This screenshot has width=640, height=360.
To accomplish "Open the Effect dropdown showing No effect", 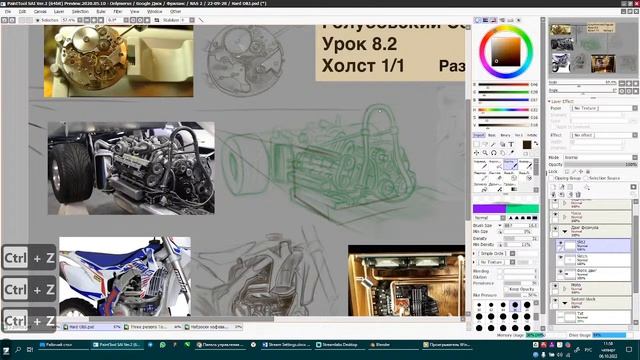I will click(x=604, y=135).
